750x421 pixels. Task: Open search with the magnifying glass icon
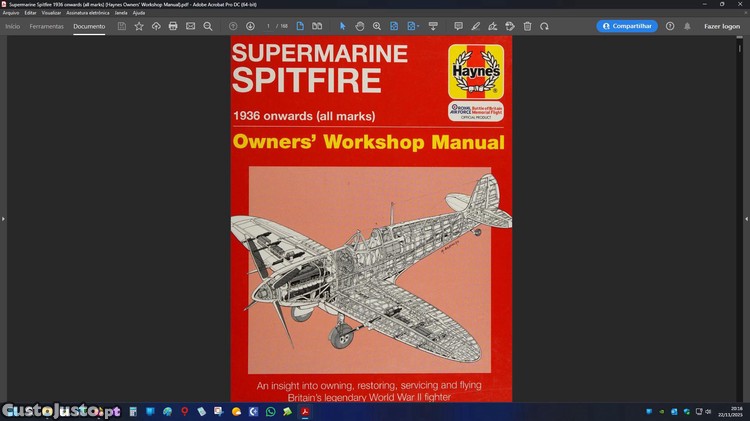point(208,26)
